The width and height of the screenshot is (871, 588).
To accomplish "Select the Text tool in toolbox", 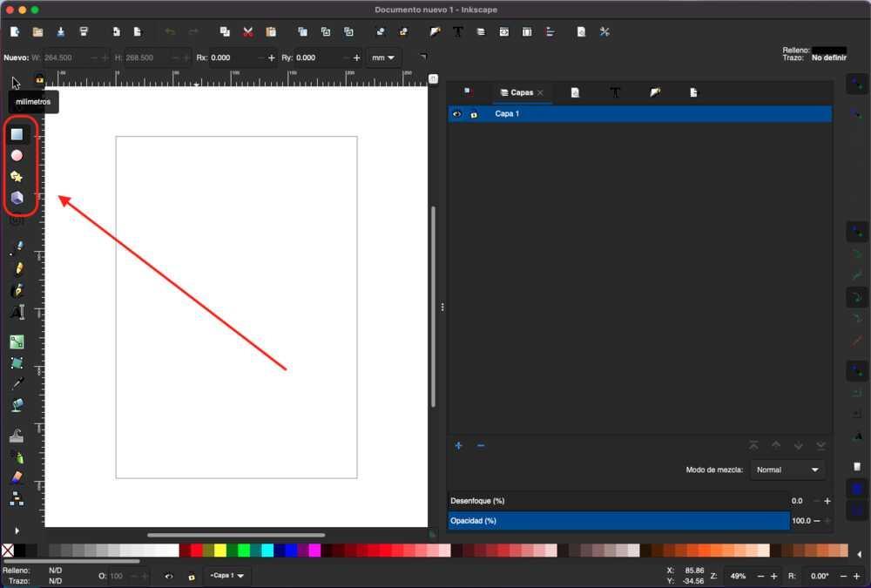I will (x=17, y=312).
